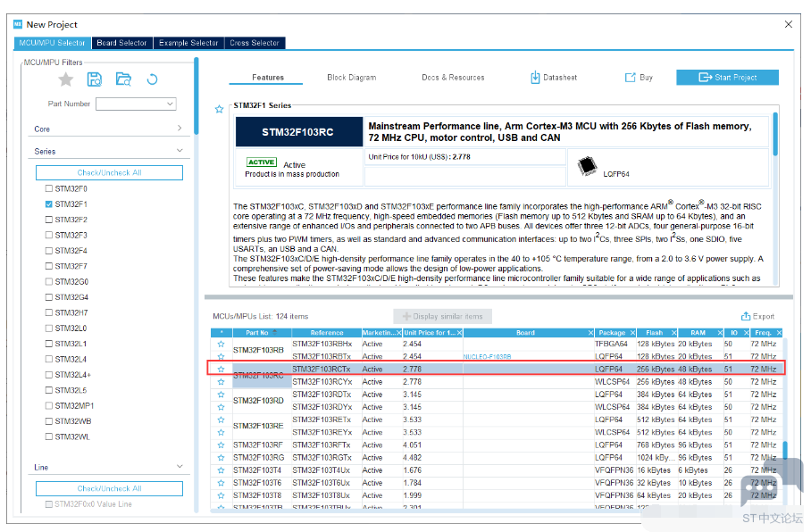The height and width of the screenshot is (532, 811).
Task: Click the favorites star icon in MCU/MPU Filters
Action: pyautogui.click(x=66, y=79)
